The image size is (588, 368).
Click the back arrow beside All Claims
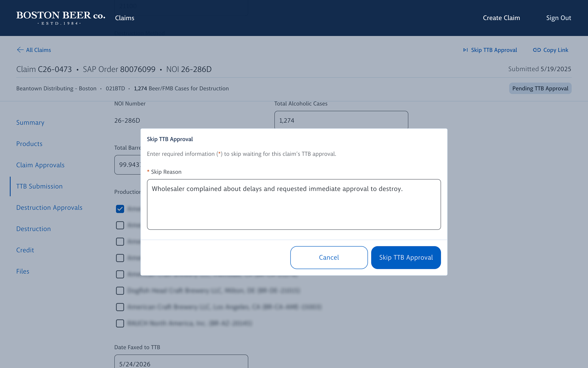20,50
